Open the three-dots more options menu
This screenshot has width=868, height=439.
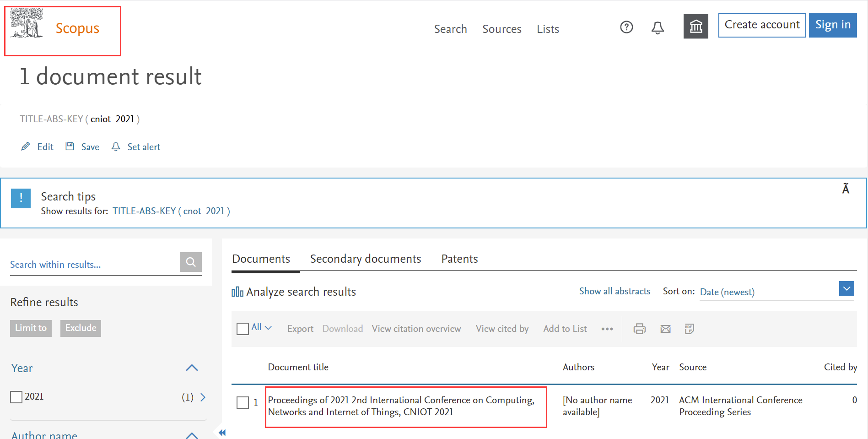point(607,329)
